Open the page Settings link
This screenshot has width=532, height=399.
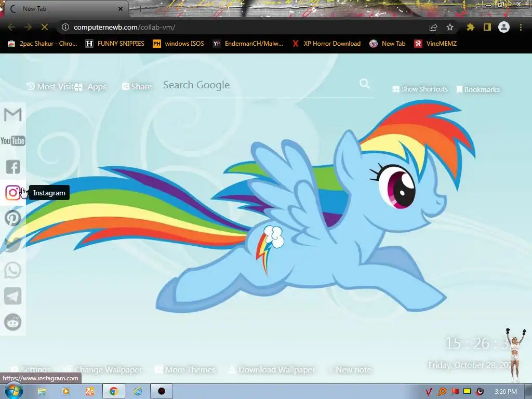tap(31, 369)
